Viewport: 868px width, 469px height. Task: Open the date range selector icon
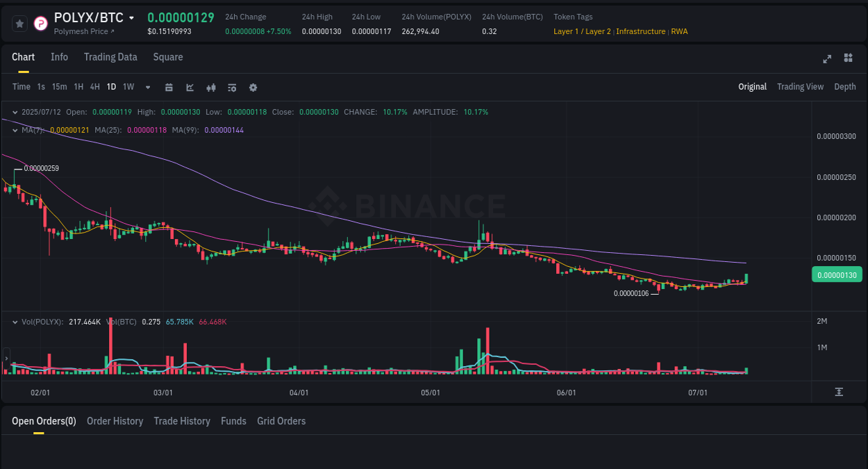(x=169, y=87)
